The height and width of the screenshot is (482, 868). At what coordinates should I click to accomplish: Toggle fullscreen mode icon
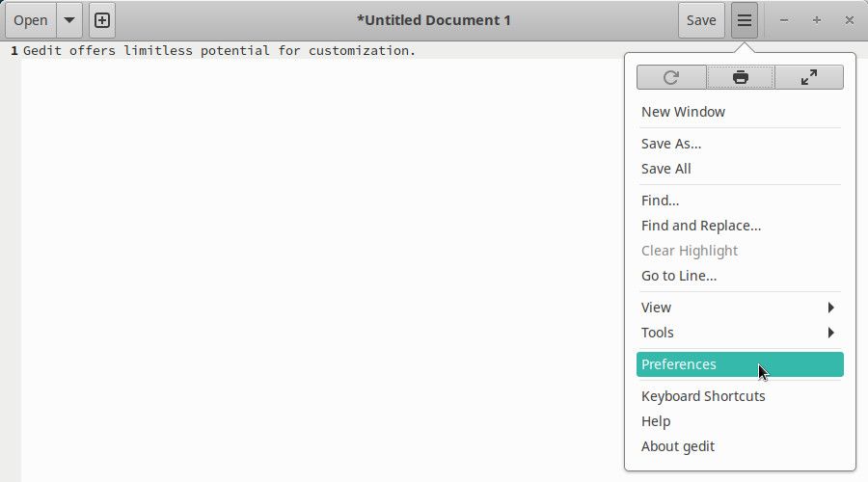pos(809,77)
